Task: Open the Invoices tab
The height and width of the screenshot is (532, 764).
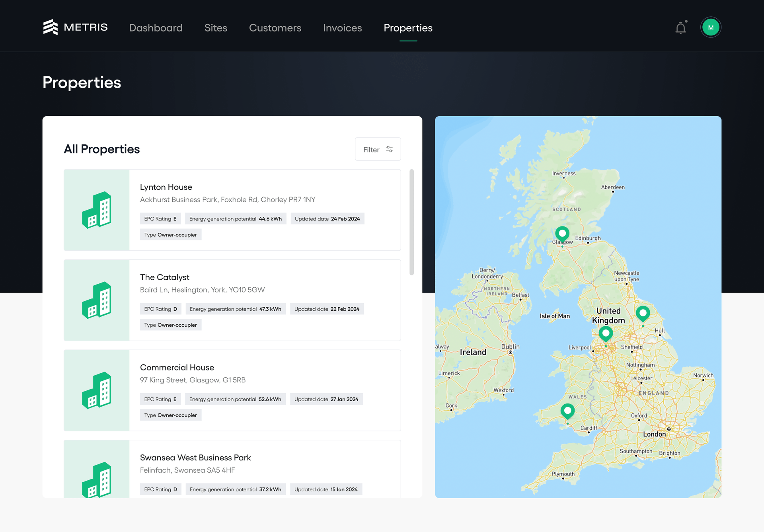Action: coord(342,28)
